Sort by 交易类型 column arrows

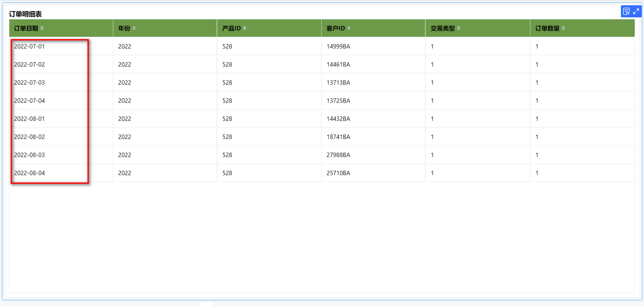(x=459, y=28)
